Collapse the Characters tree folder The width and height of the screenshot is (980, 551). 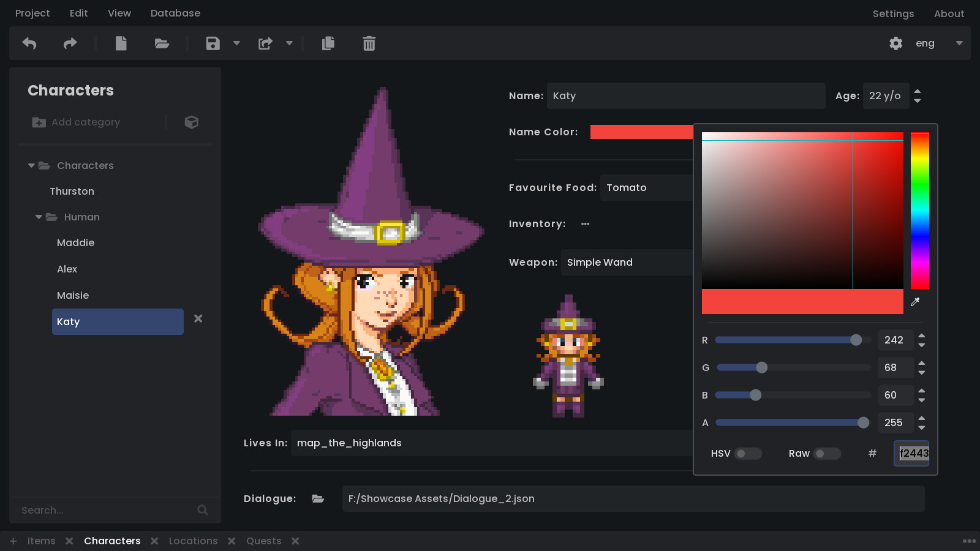(x=31, y=165)
